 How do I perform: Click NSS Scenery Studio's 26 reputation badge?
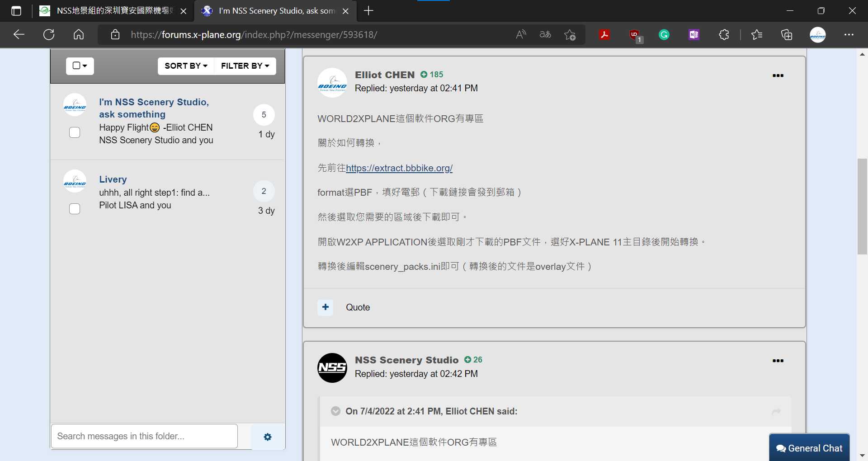(473, 360)
